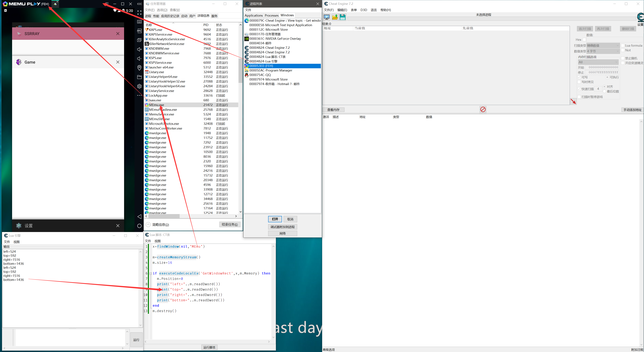Open the 数值类型 4 字节 dropdown

click(603, 51)
